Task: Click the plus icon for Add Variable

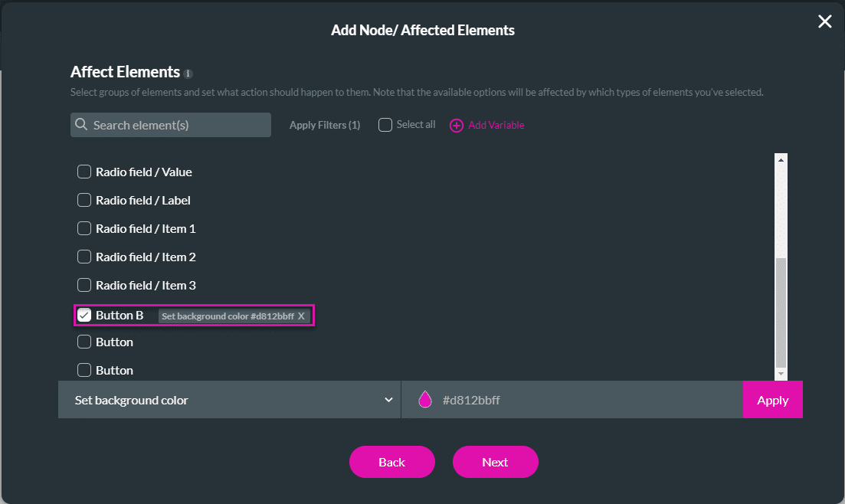Action: (x=456, y=126)
